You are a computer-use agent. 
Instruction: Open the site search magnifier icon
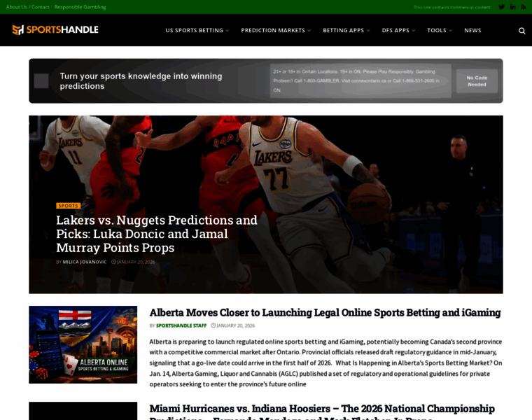pos(521,31)
